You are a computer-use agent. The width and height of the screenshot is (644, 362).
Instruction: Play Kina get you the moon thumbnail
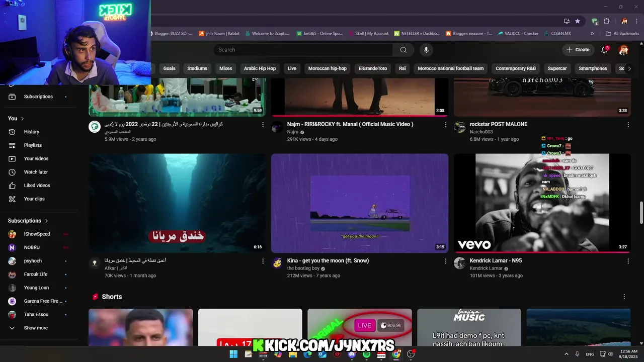[360, 203]
